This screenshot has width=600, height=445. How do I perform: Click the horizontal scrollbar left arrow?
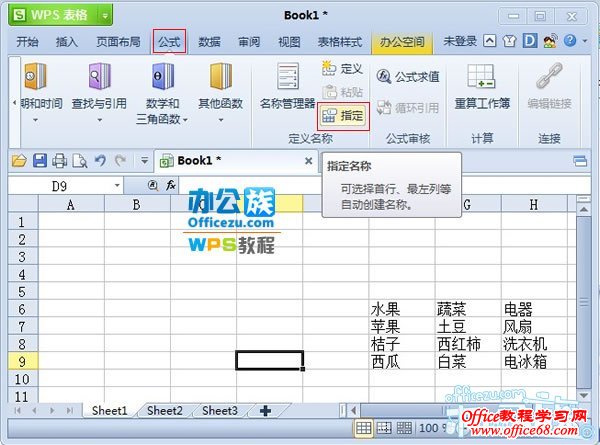tap(354, 411)
